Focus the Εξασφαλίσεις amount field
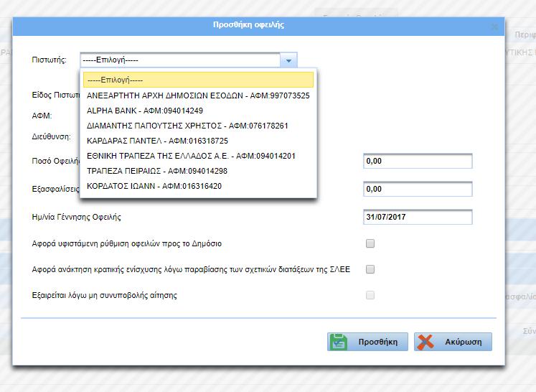The height and width of the screenshot is (392, 536). [418, 189]
